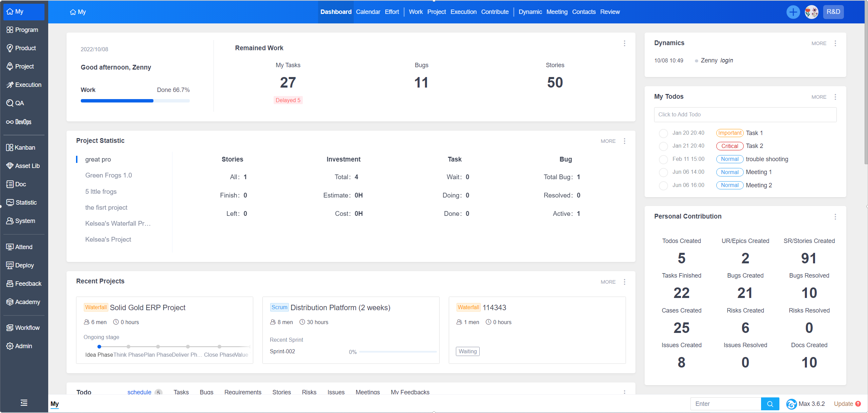This screenshot has width=868, height=413.
Task: Open the DevOps sidebar section
Action: pos(19,122)
